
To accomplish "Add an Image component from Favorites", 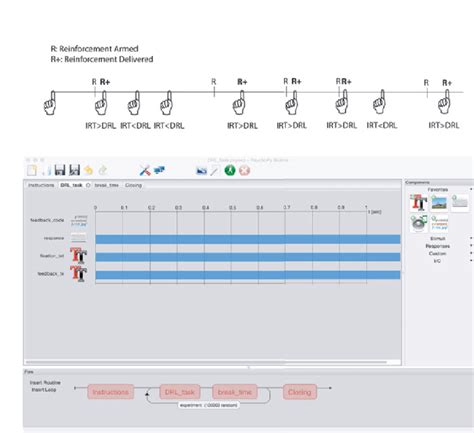I will coord(439,203).
